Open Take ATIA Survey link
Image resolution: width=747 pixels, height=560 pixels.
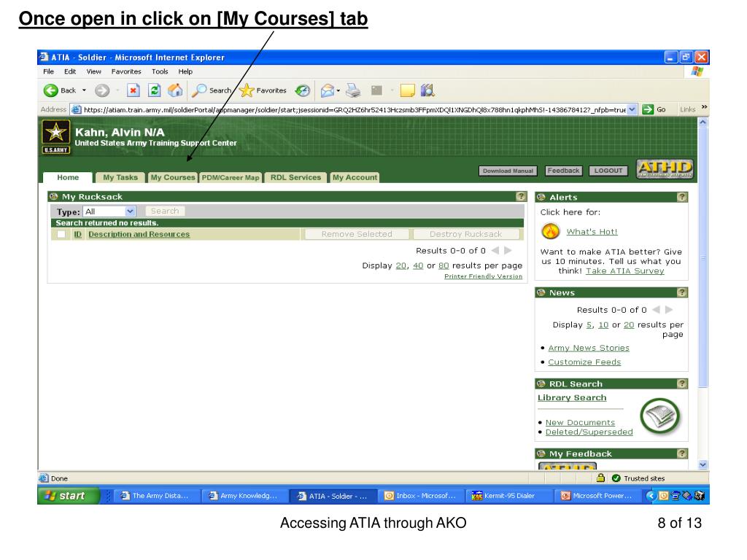click(x=624, y=271)
